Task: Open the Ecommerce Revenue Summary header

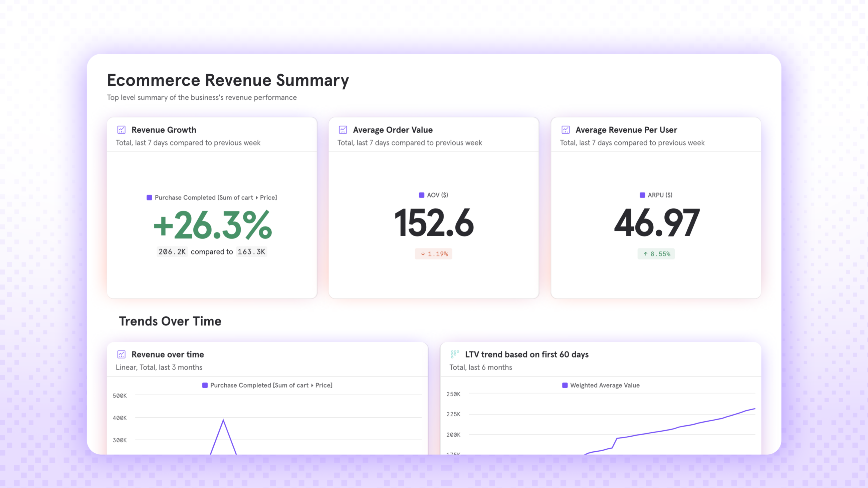Action: tap(228, 80)
